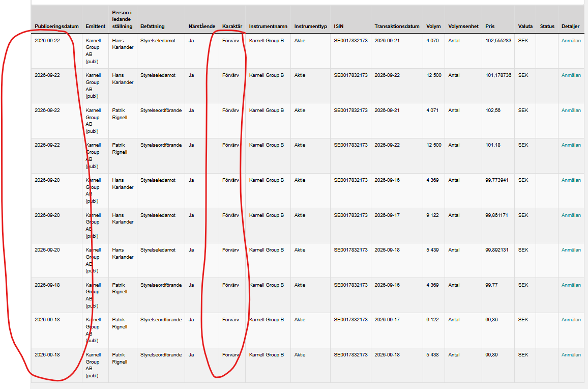The width and height of the screenshot is (588, 389).
Task: Select the Volymsenhet column header
Action: [463, 26]
